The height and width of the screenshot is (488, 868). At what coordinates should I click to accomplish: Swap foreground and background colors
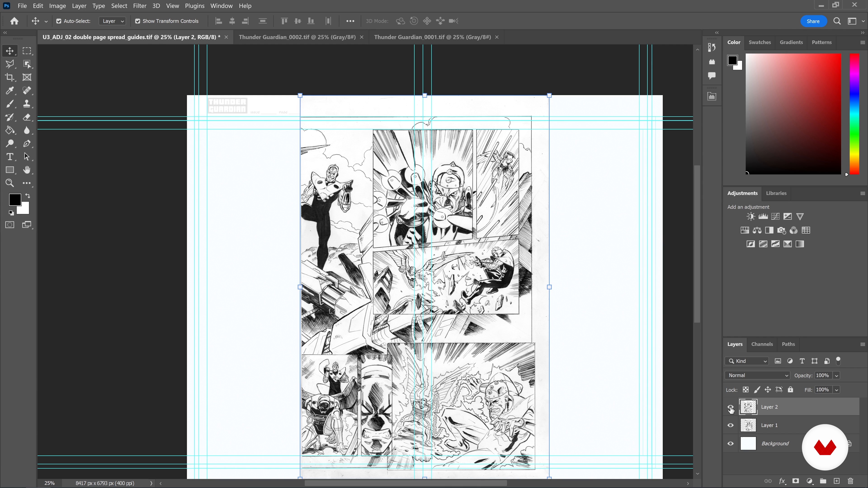coord(28,196)
